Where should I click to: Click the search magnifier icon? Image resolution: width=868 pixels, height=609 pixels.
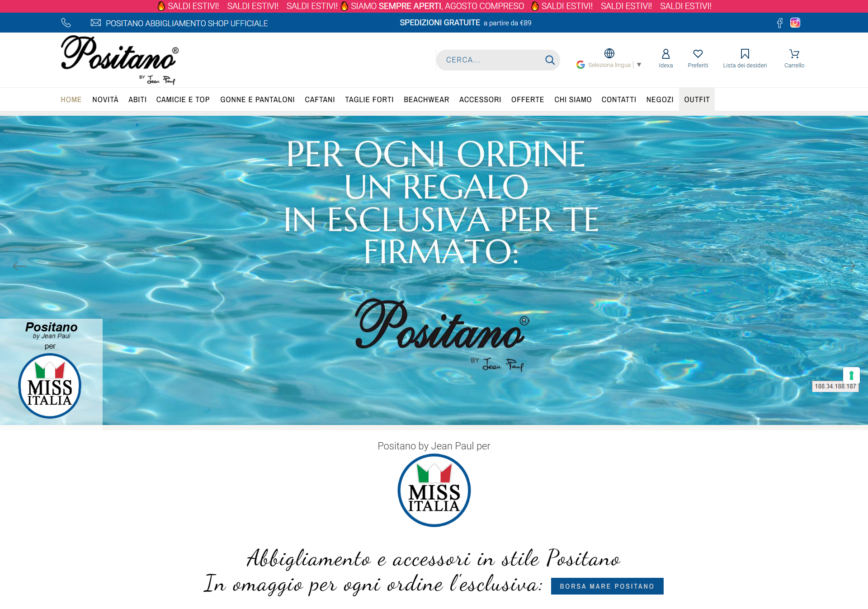pyautogui.click(x=550, y=60)
